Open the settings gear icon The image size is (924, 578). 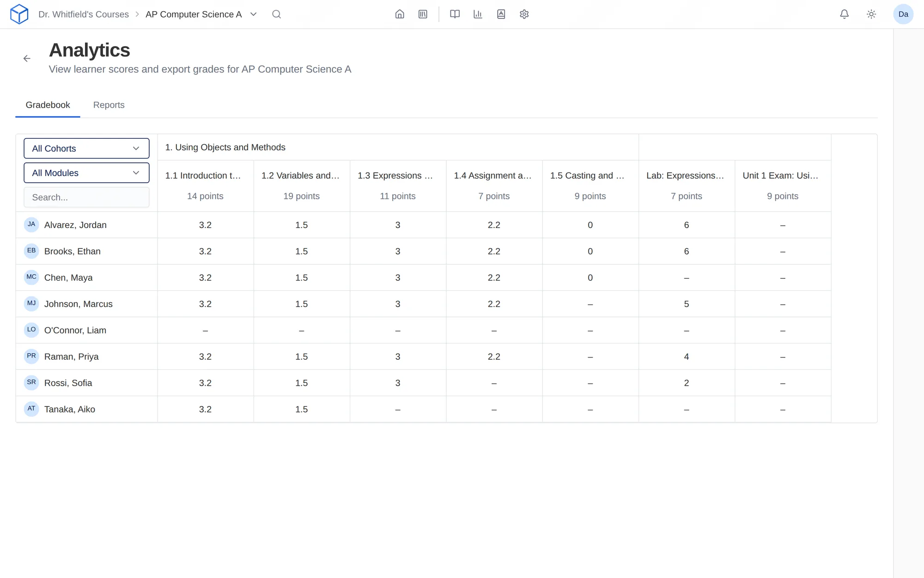click(x=524, y=14)
